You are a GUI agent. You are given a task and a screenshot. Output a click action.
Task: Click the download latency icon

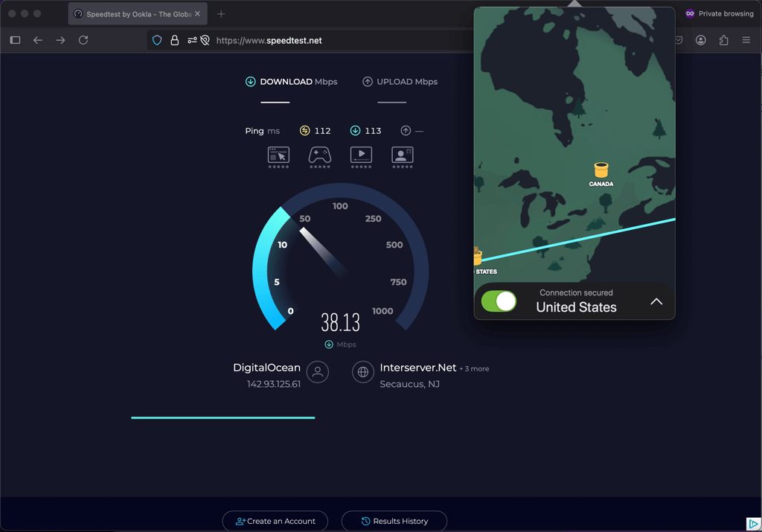pos(355,130)
